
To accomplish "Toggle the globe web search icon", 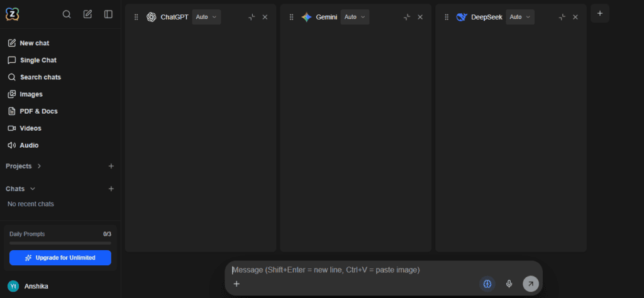I will pyautogui.click(x=487, y=284).
